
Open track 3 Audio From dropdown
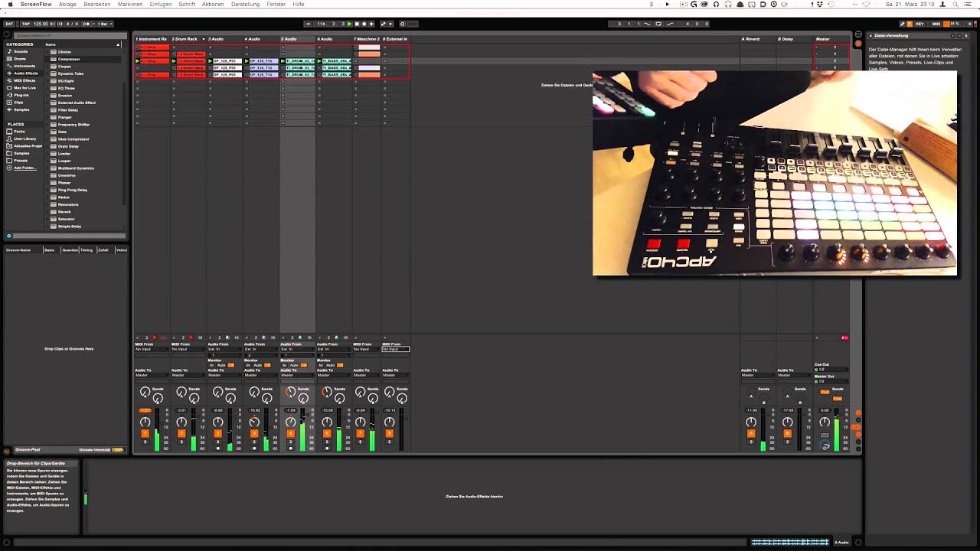tap(224, 349)
